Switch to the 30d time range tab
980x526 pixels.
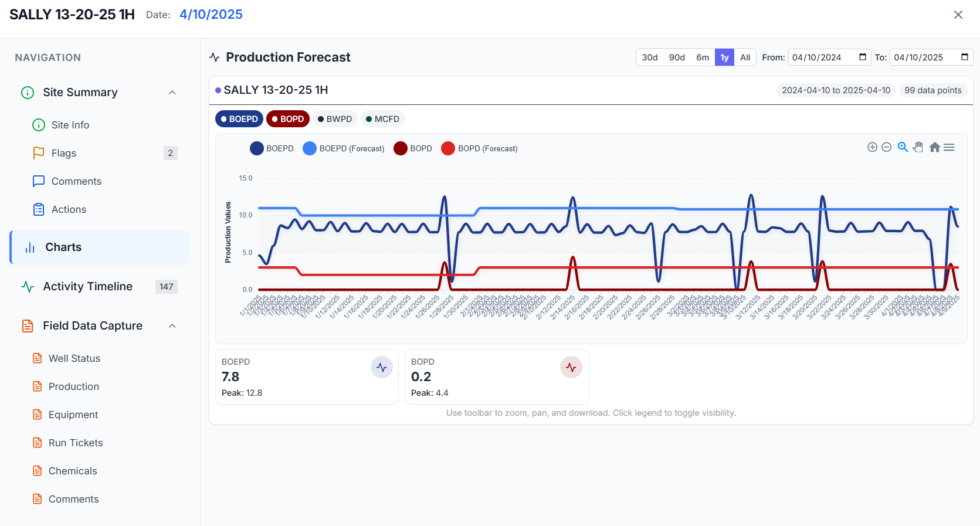(649, 57)
